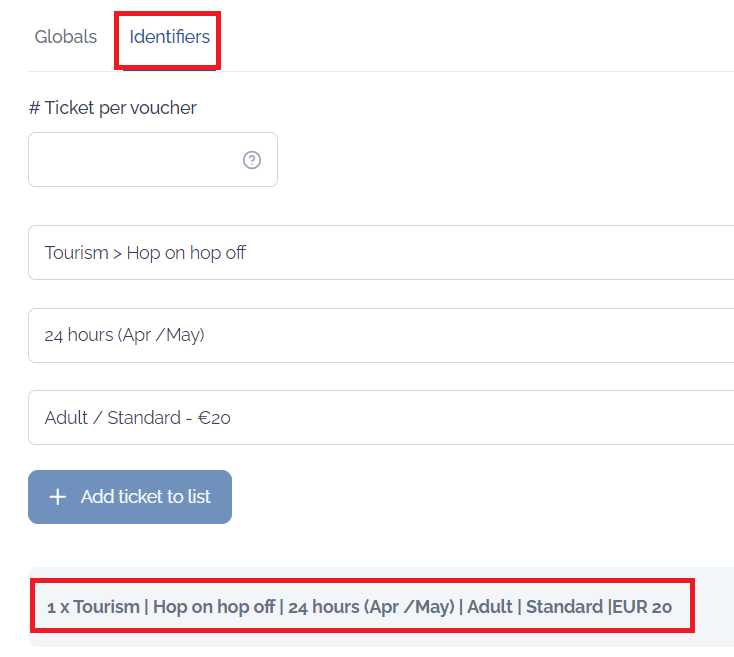Focus the Ticket per voucher input field
734x657 pixels.
click(x=153, y=160)
